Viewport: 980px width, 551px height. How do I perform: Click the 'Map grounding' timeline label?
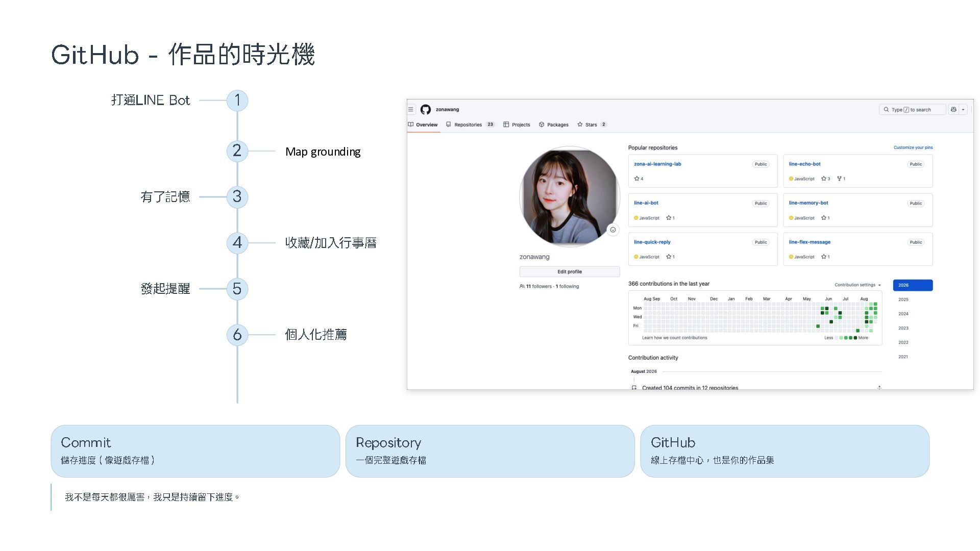click(323, 152)
